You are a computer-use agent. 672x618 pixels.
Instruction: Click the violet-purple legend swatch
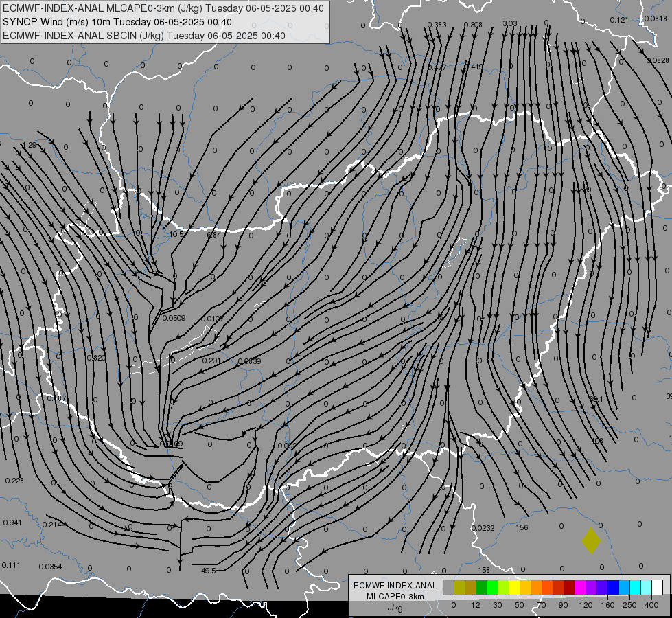pos(591,587)
